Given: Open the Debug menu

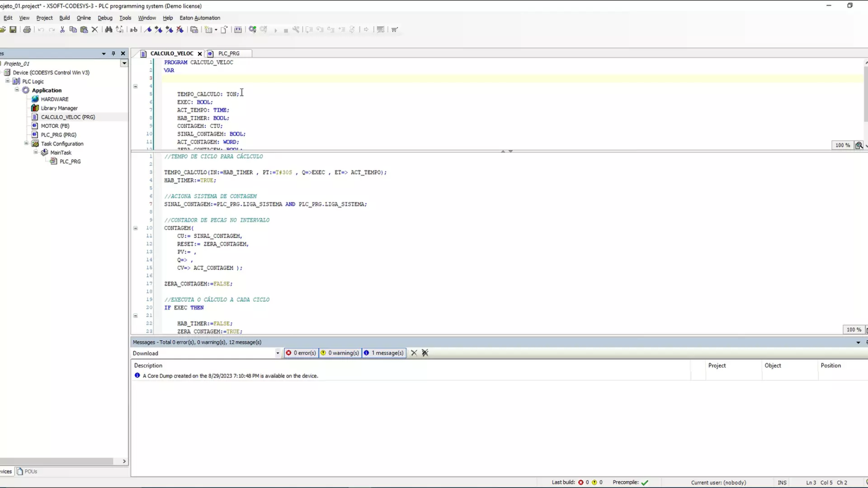Looking at the screenshot, I should pos(105,18).
